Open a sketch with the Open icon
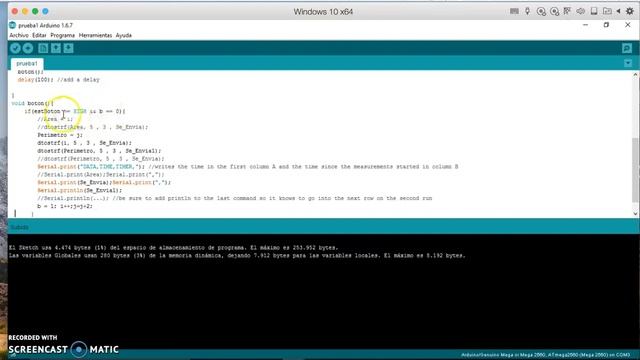Screen dimensions: 640x360 pos(56,48)
